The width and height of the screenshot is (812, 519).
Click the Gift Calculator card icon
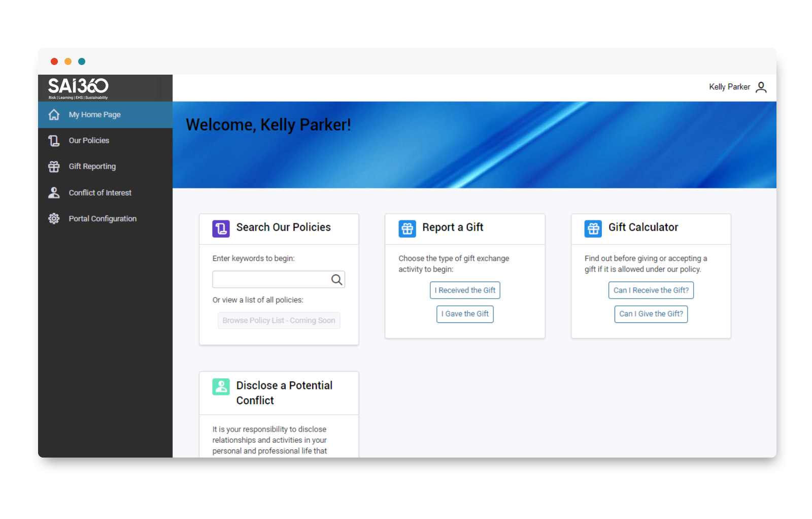[593, 229]
